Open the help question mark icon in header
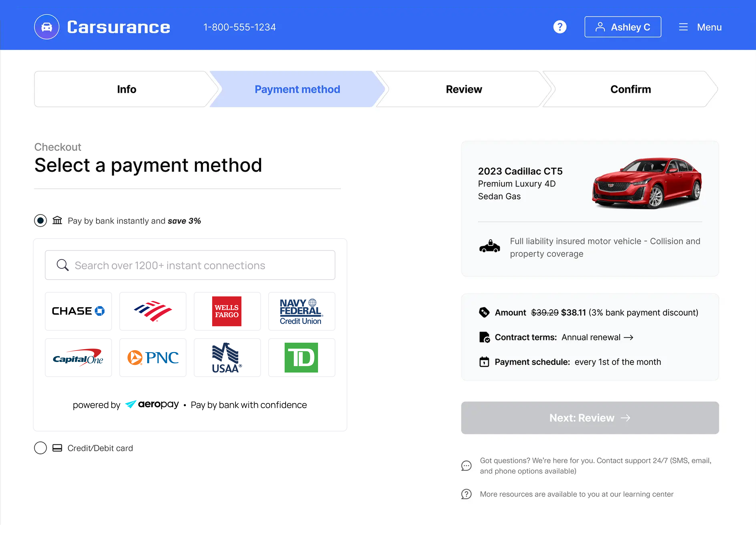756x545 pixels. pyautogui.click(x=560, y=27)
